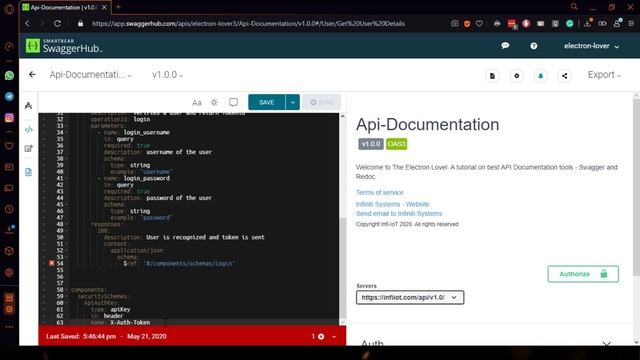Click the v1.0.0 gray badge under title
Screen dimensions: 640x360
(371, 144)
